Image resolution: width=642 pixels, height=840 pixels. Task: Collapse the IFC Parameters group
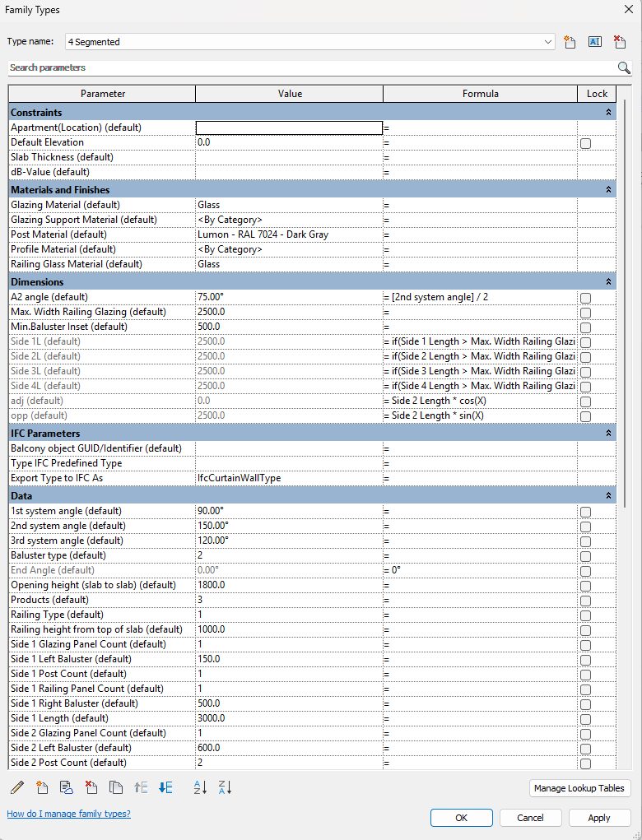[x=608, y=433]
